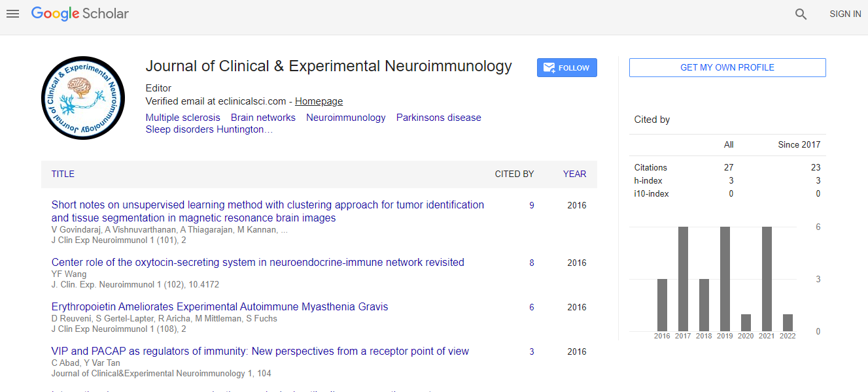Screen dimensions: 868x392
Task: Sort by the Cited By column header
Action: point(514,174)
